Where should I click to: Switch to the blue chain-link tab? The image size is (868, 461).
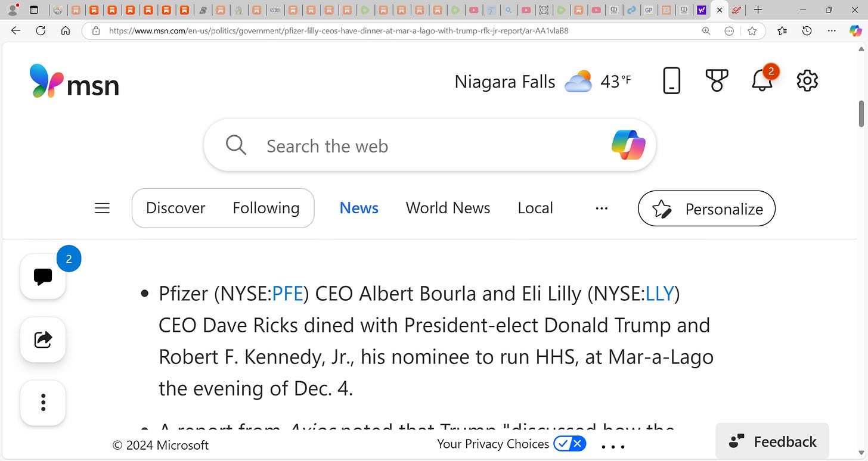point(631,10)
